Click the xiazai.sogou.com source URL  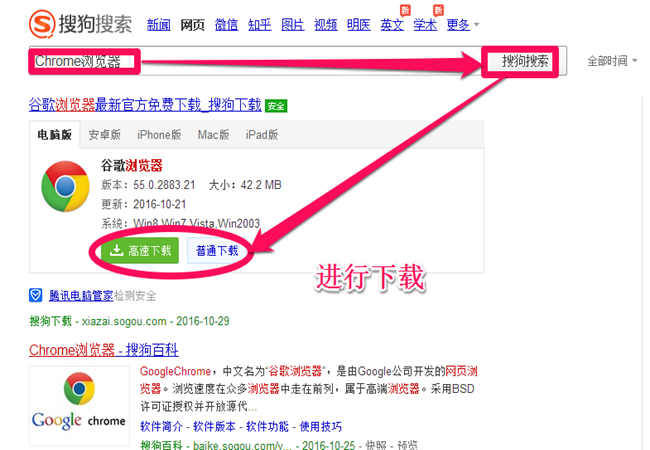(124, 321)
